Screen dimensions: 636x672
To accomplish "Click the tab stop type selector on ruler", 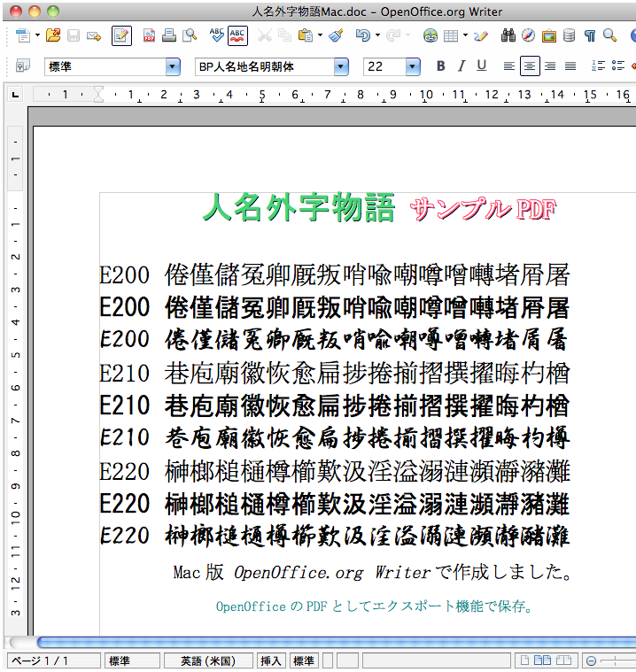I will click(15, 95).
